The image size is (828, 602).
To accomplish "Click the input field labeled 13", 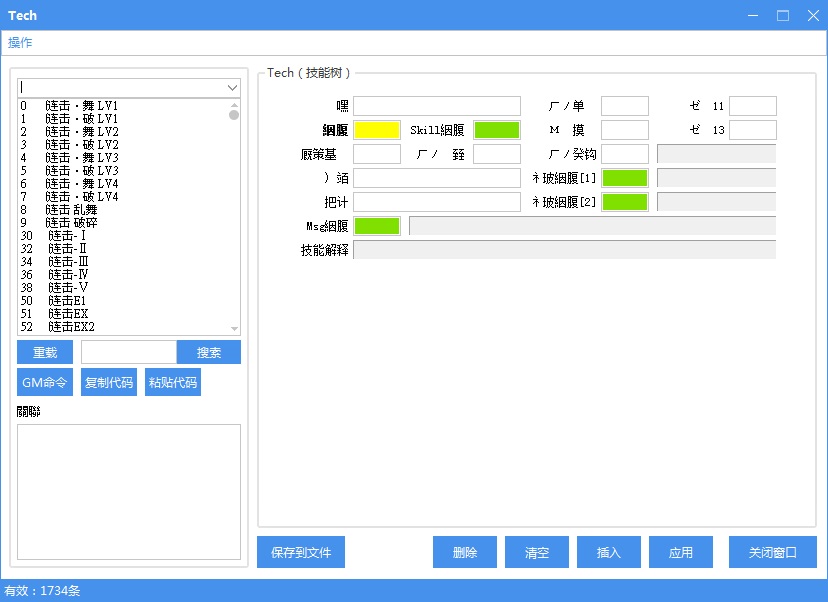I will pos(752,130).
